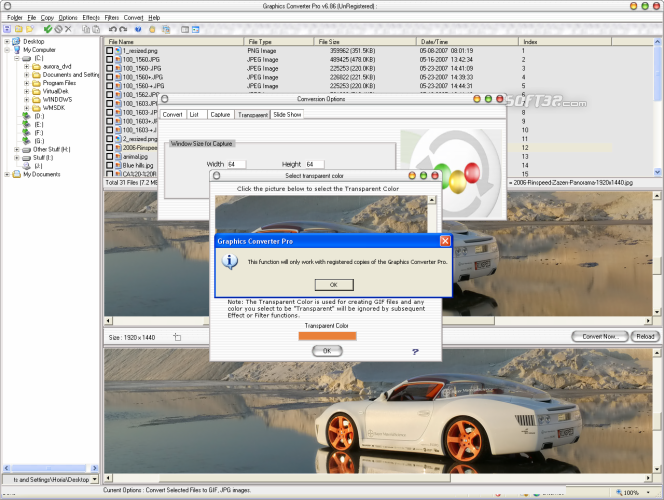Click the paste clipboard toolbar icon
The image size is (664, 500).
96,29
